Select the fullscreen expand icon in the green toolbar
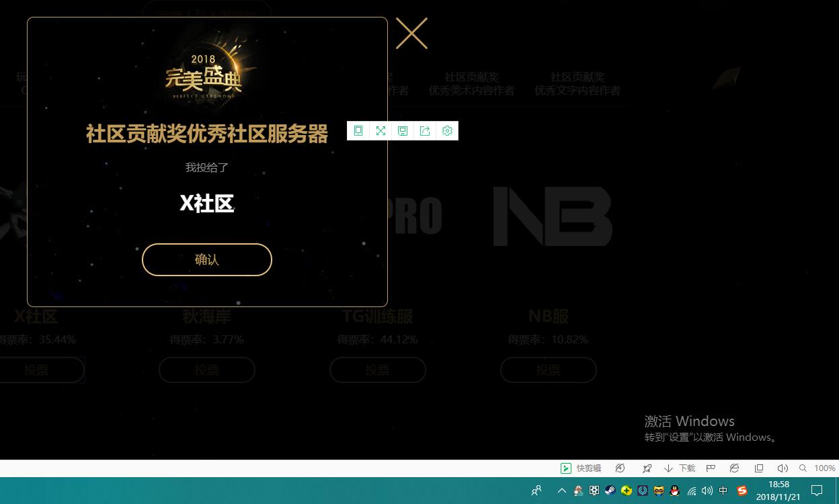Screen dimensions: 839x504 (381, 130)
